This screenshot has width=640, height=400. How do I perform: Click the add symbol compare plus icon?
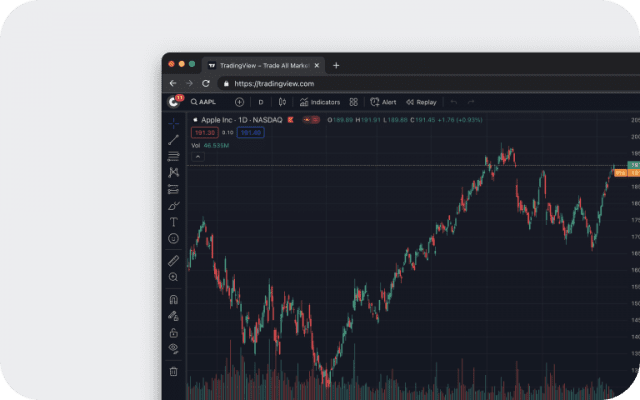pos(239,102)
